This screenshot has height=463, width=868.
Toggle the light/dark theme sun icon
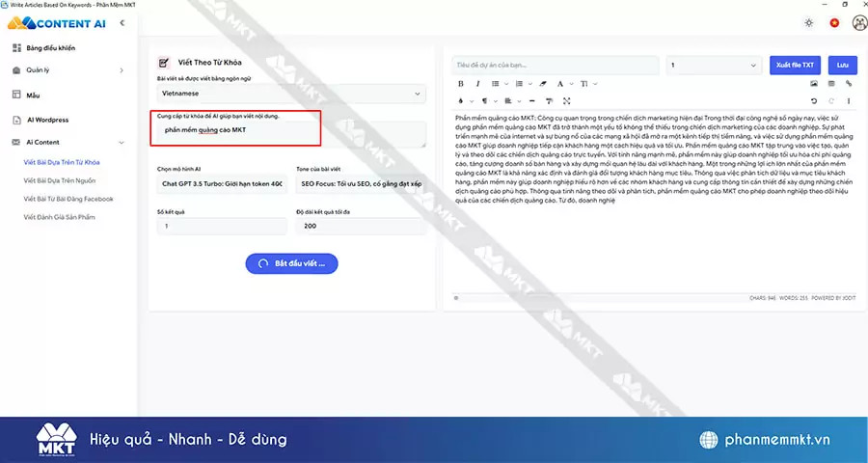[x=808, y=22]
